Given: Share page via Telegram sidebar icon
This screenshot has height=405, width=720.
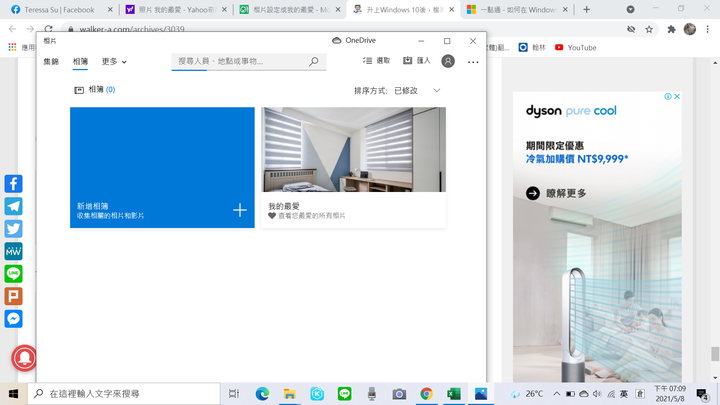Looking at the screenshot, I should pyautogui.click(x=13, y=206).
